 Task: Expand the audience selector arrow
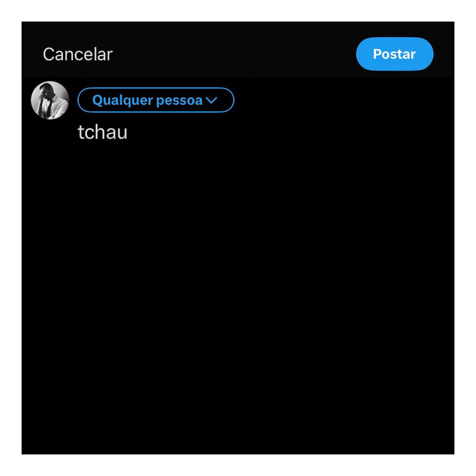[x=212, y=100]
